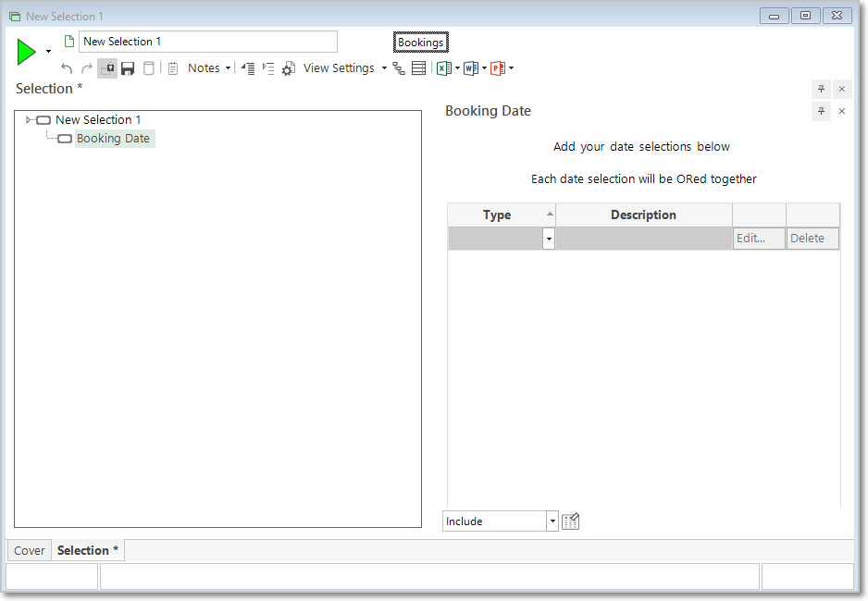Image resolution: width=868 pixels, height=601 pixels.
Task: Minimize the New Selection 1 window
Action: coord(775,16)
